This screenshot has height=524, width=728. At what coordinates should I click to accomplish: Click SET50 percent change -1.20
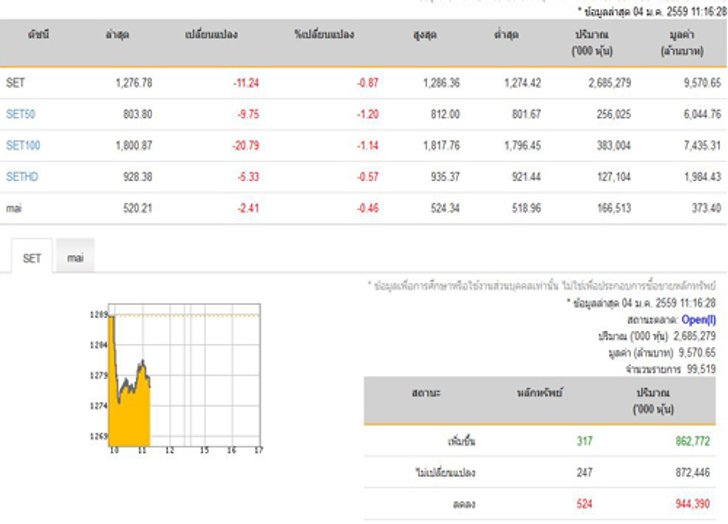[x=367, y=114]
